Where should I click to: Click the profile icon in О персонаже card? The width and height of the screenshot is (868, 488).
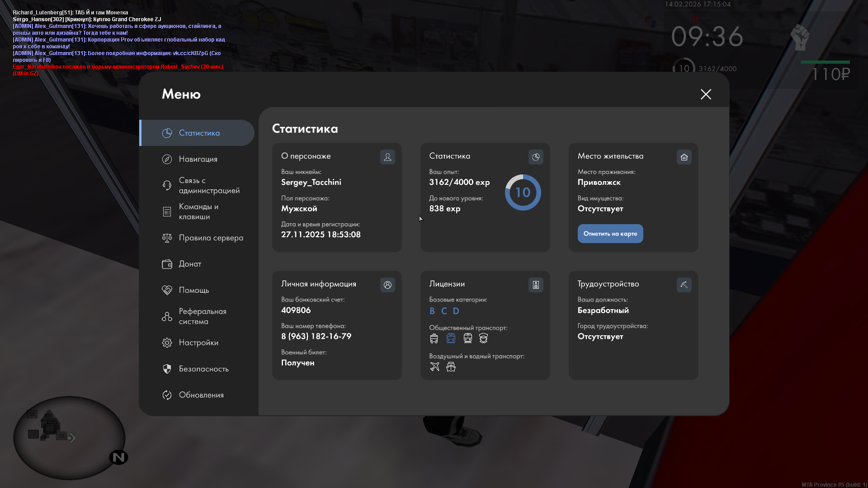tap(387, 157)
